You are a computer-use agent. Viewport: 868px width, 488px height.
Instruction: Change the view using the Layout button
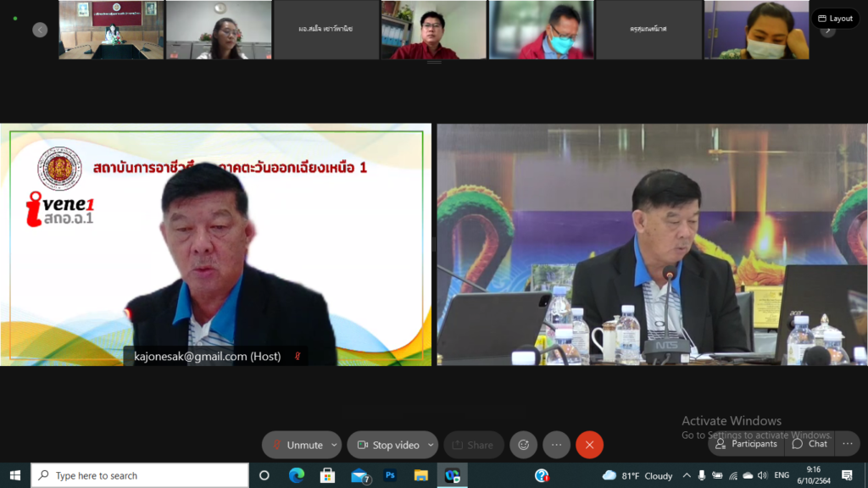click(x=835, y=19)
